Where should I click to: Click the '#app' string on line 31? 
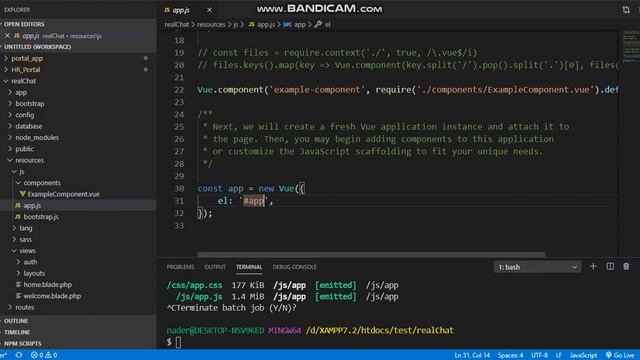[x=254, y=201]
